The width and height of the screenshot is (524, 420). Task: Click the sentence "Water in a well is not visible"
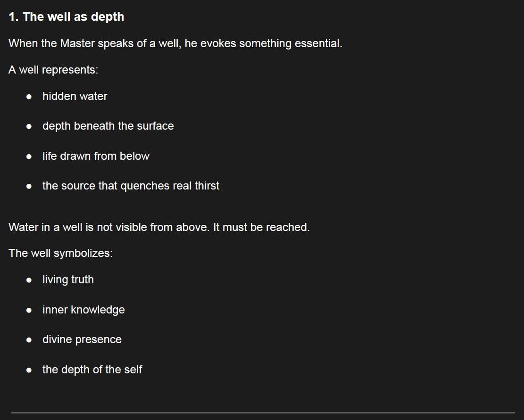pyautogui.click(x=109, y=227)
